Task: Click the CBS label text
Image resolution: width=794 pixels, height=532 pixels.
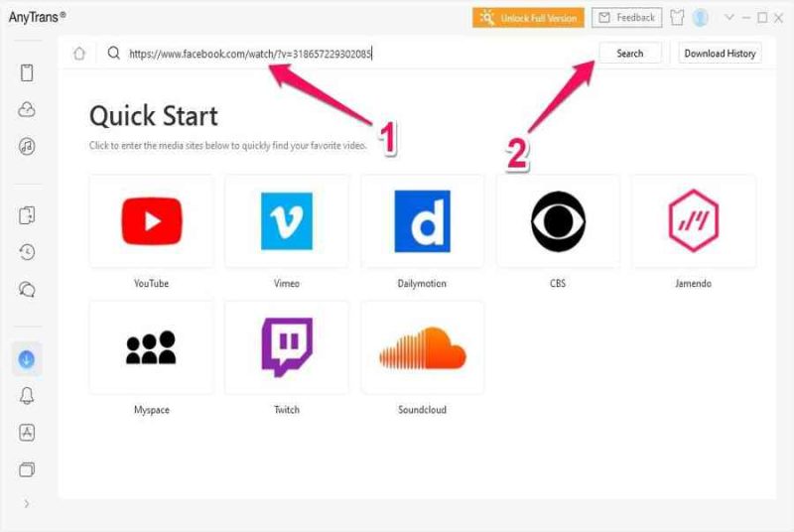Action: pos(558,284)
